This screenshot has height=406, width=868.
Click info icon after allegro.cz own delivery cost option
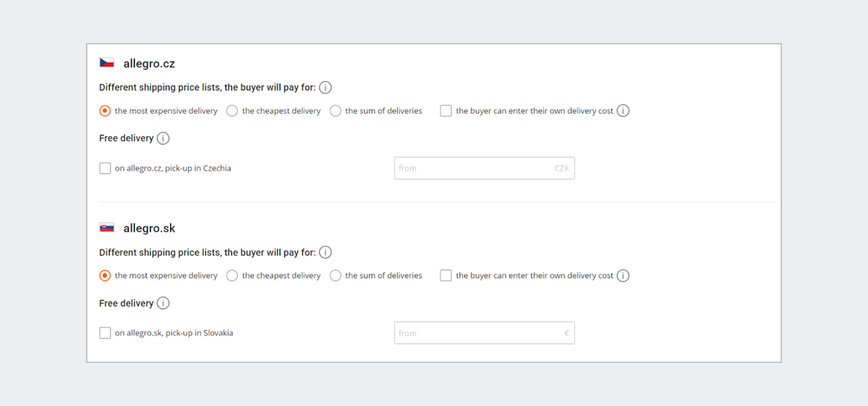click(623, 111)
